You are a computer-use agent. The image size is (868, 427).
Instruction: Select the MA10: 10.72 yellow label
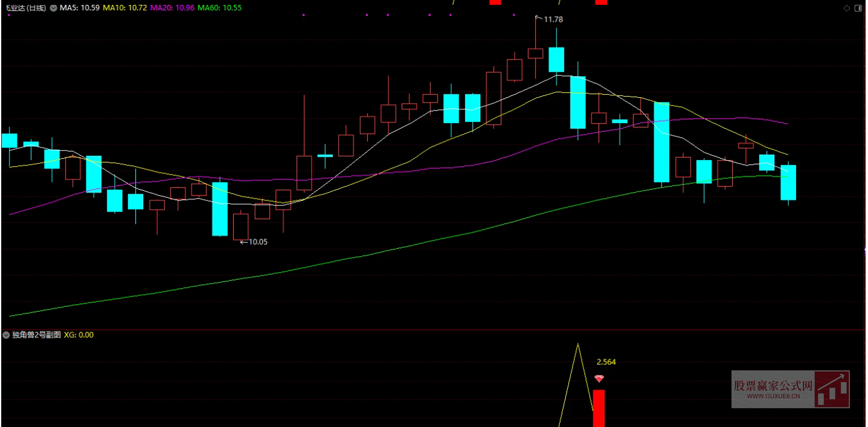click(125, 8)
